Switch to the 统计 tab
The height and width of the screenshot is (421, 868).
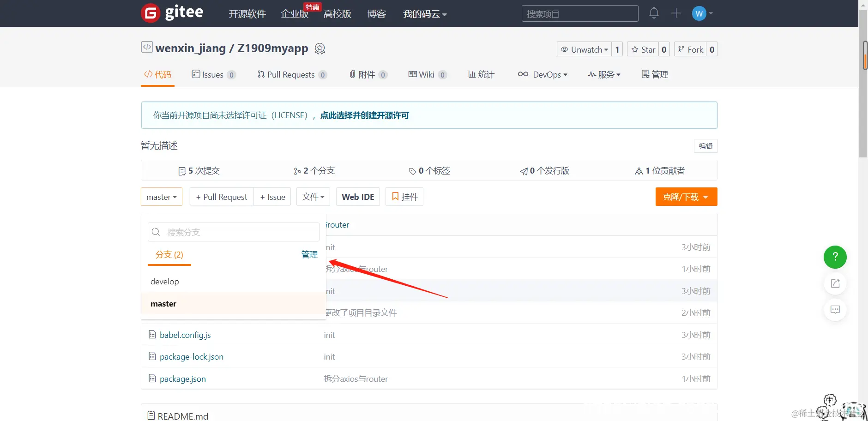pos(482,75)
